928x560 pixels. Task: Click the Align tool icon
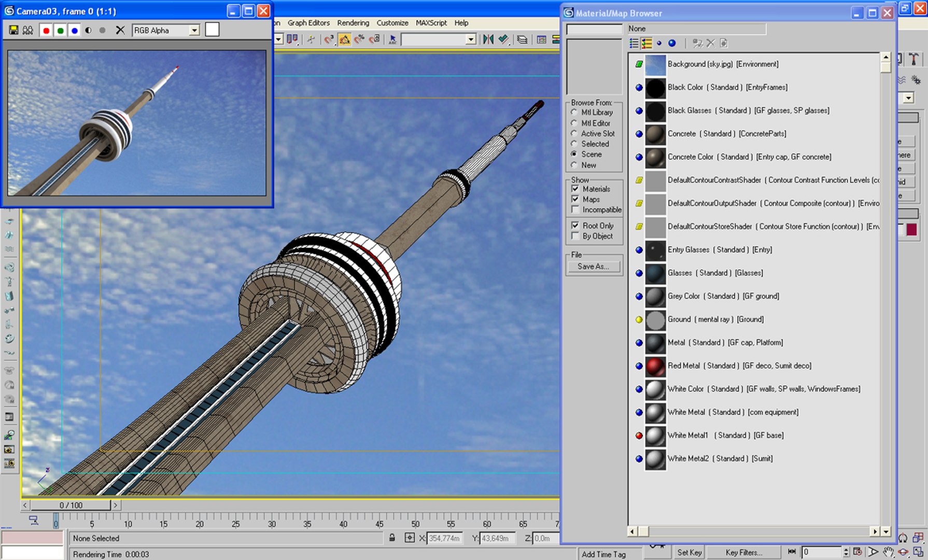(x=503, y=39)
